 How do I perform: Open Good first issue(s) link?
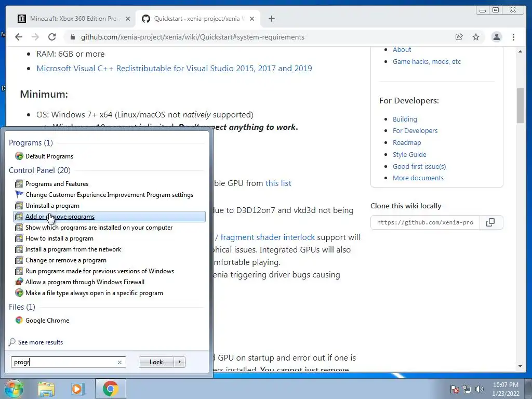click(x=419, y=166)
